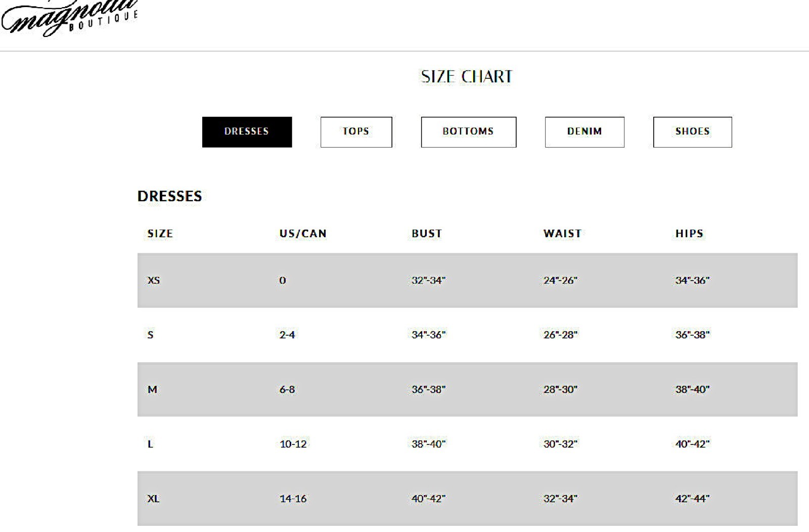
Task: Select the Dresses size chart tab
Action: (247, 132)
